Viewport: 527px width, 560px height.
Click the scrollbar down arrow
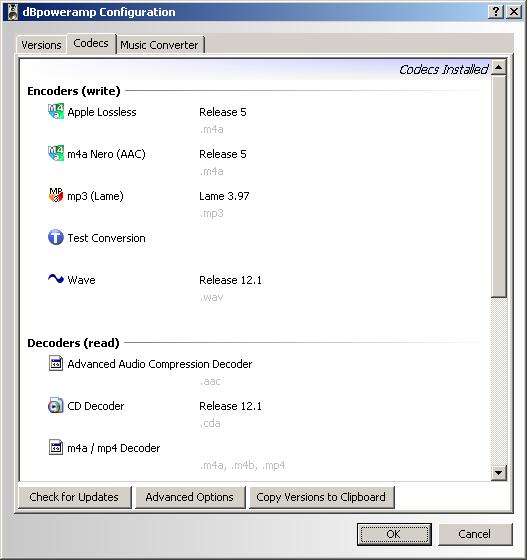(498, 473)
